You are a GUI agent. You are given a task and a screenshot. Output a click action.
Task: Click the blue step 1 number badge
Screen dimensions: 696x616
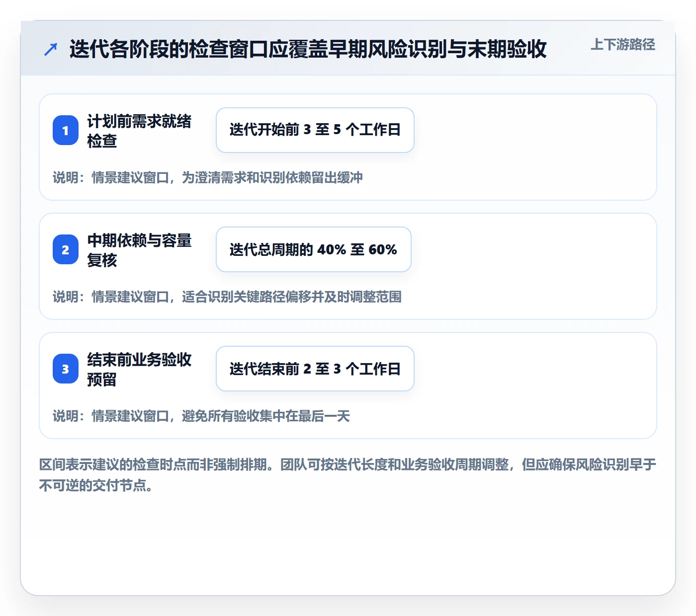(66, 130)
